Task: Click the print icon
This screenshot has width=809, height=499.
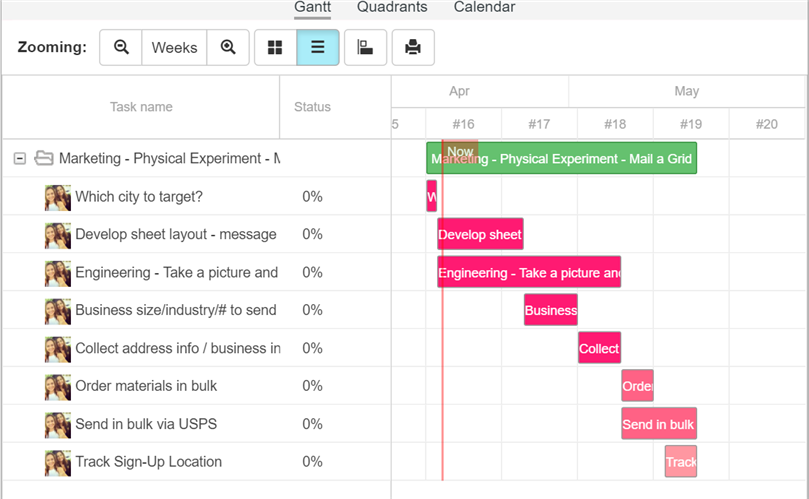Action: coord(413,47)
